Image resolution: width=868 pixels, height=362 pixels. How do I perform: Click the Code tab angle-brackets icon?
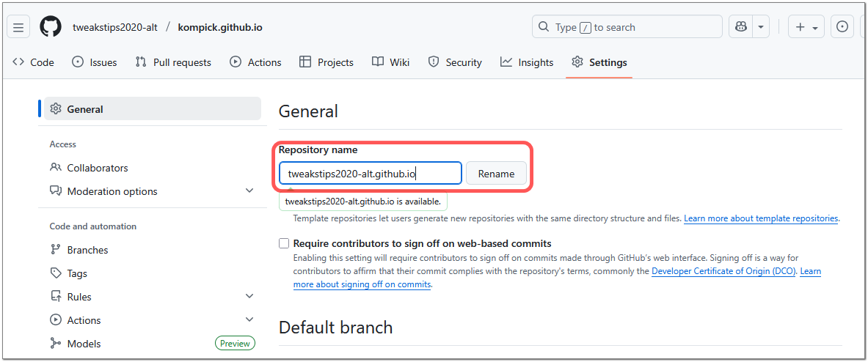pos(18,62)
